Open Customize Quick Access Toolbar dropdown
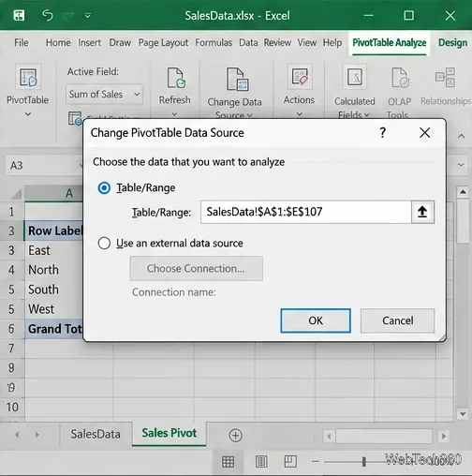Image resolution: width=472 pixels, height=476 pixels. (x=88, y=15)
